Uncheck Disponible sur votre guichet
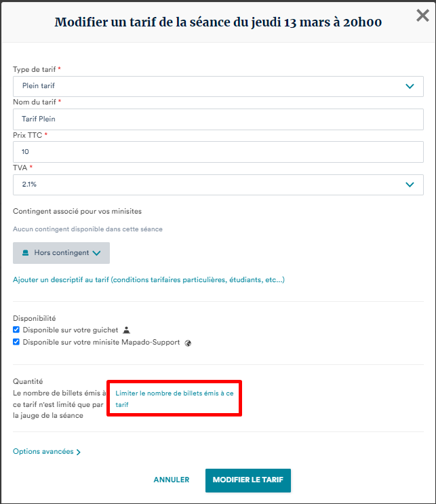The width and height of the screenshot is (436, 504). [x=17, y=330]
